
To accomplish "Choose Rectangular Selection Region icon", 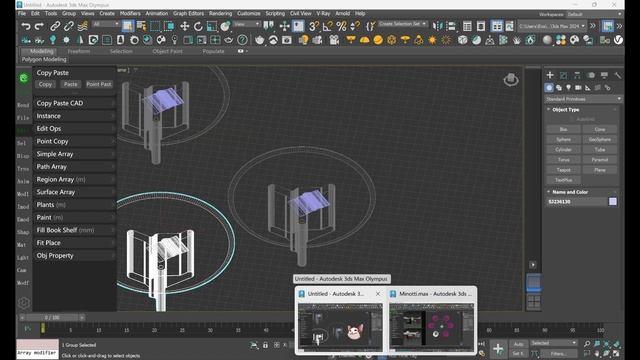I will tap(155, 26).
